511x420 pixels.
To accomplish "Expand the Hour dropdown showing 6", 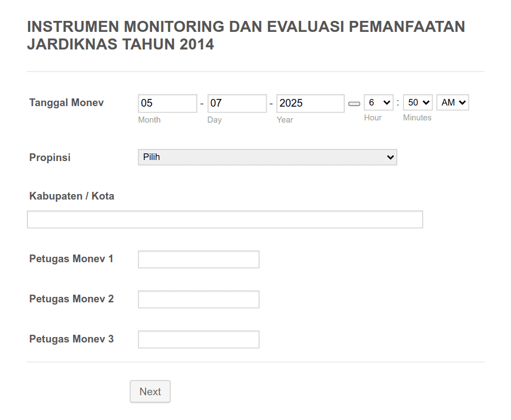I will point(378,102).
